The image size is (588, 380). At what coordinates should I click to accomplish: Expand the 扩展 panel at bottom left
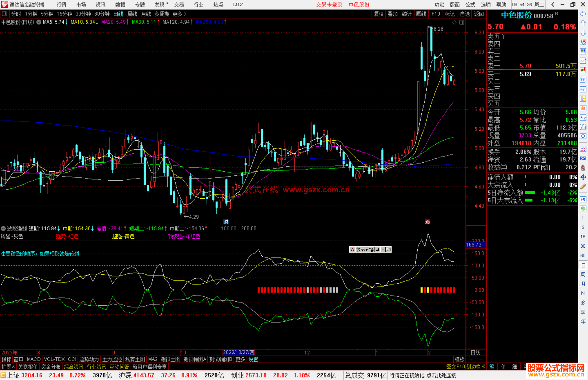pos(8,367)
